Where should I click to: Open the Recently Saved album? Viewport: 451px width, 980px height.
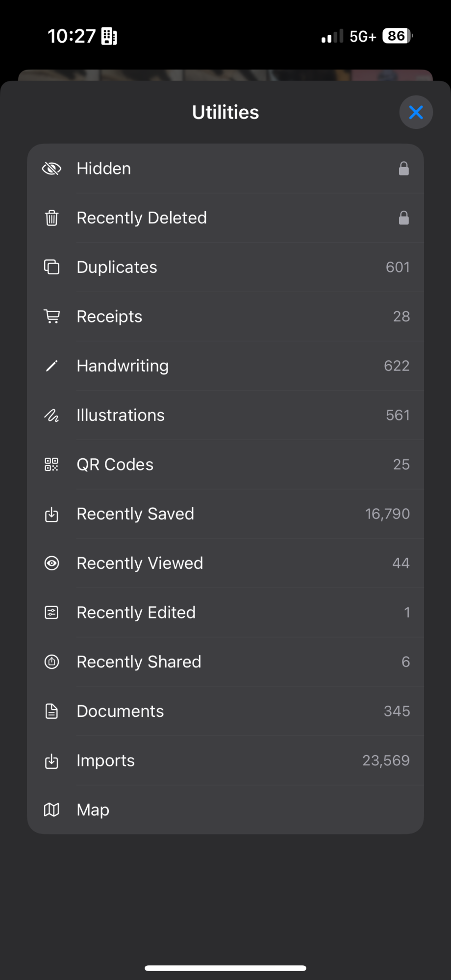[225, 514]
